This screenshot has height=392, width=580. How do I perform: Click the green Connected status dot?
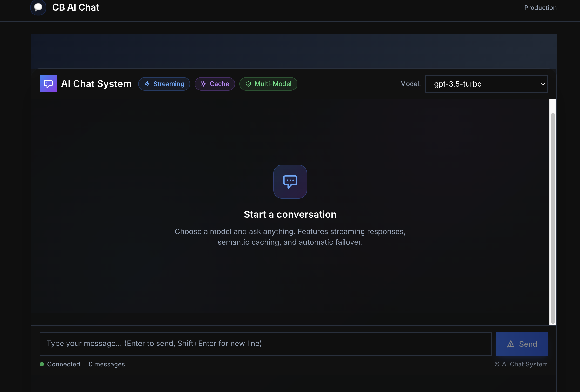tap(42, 364)
